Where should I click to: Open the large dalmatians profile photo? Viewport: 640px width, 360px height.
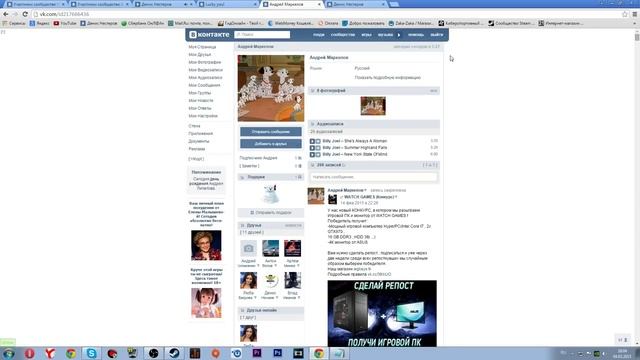pos(271,88)
